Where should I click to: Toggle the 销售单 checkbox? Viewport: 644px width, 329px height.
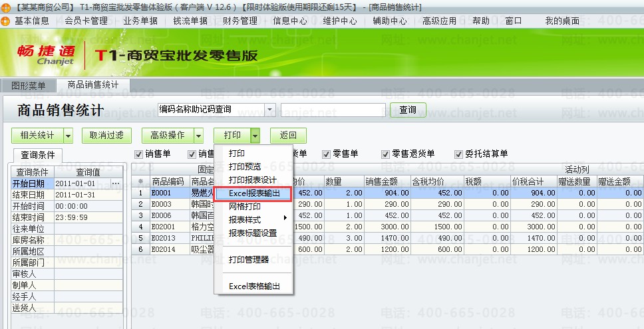pyautogui.click(x=138, y=154)
